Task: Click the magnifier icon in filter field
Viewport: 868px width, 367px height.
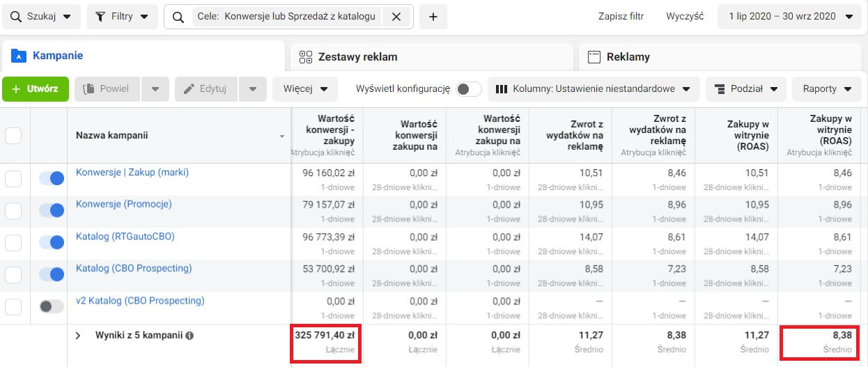Action: pyautogui.click(x=178, y=17)
